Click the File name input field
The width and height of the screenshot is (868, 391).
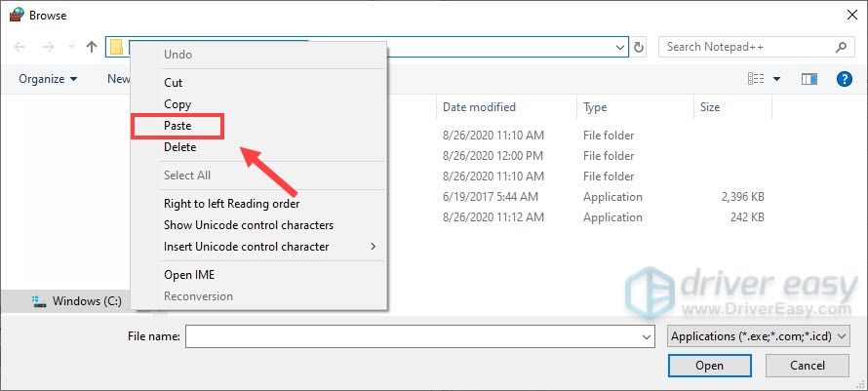[413, 336]
